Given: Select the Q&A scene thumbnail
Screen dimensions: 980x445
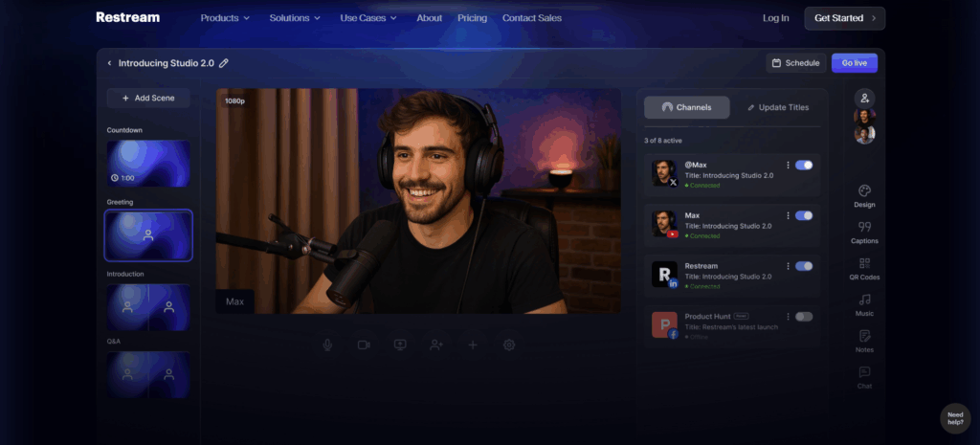Looking at the screenshot, I should pos(148,374).
